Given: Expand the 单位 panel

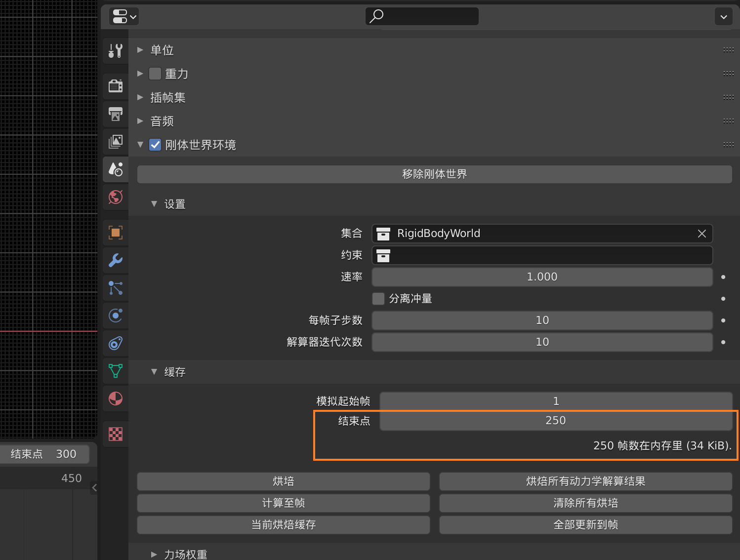Looking at the screenshot, I should [x=140, y=50].
